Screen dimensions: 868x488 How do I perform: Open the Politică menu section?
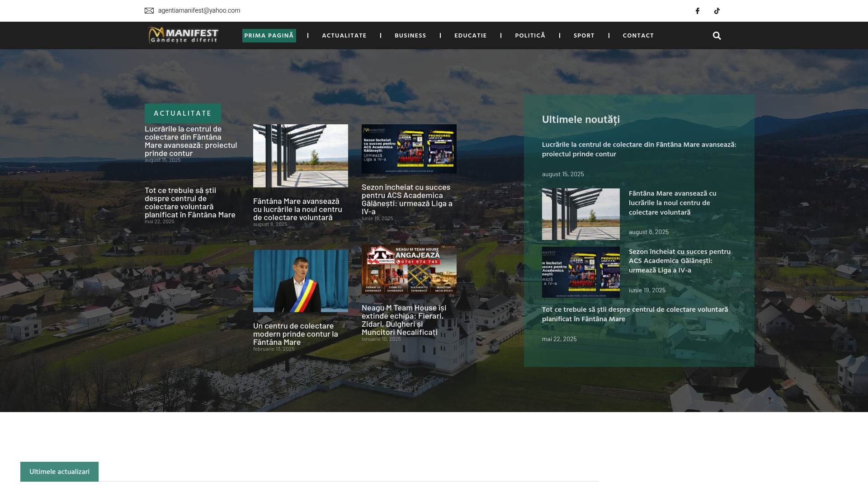tap(530, 36)
